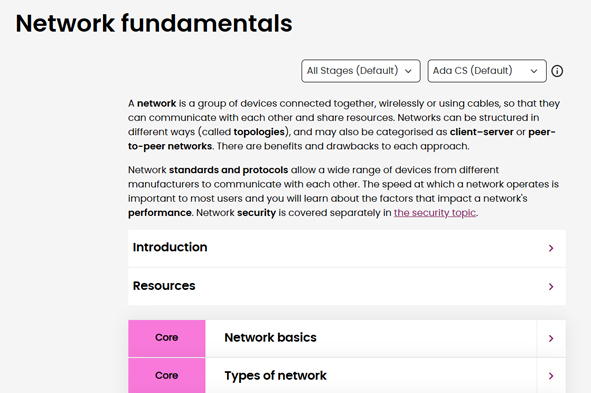This screenshot has width=591, height=393.
Task: Click the arrow beside Types of network
Action: pyautogui.click(x=551, y=376)
